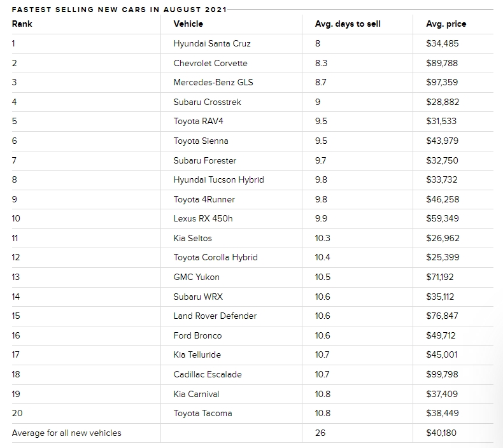
Task: Click the Average for all new vehicles label
Action: [x=66, y=433]
